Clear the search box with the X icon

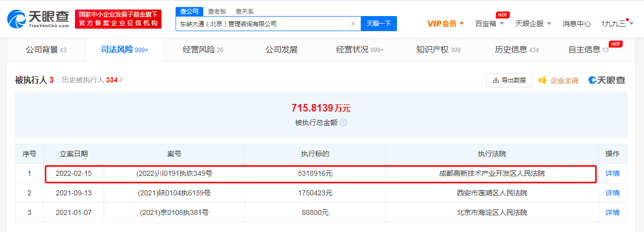(353, 24)
